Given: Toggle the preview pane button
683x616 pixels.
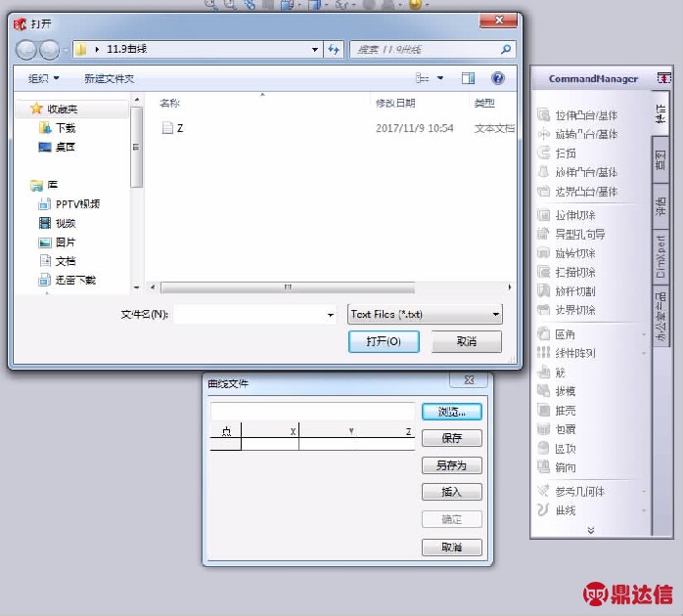Looking at the screenshot, I should point(468,78).
